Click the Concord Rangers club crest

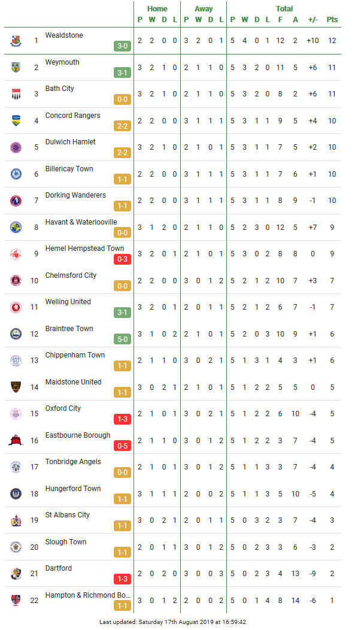coord(16,120)
